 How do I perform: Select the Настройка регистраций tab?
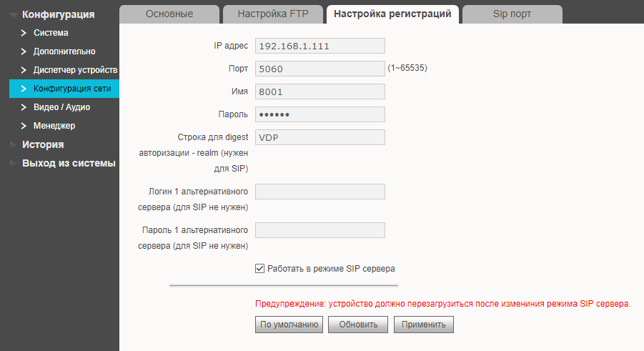[x=392, y=14]
